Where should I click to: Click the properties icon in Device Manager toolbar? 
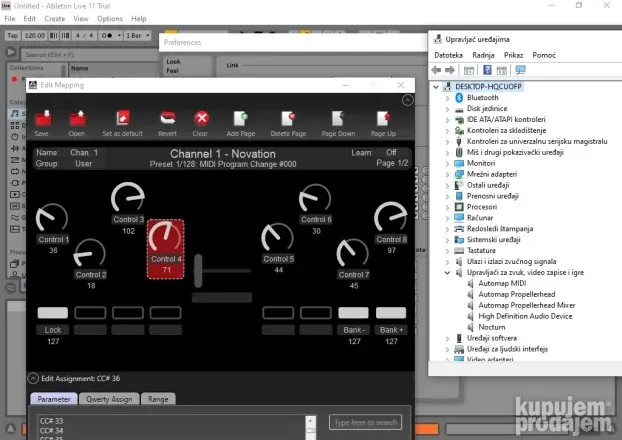pos(469,71)
